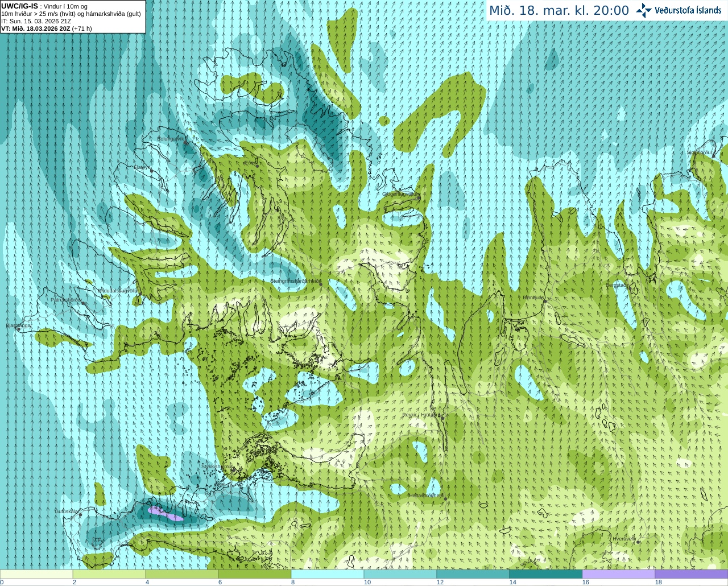
Task: Click the Bolungarvík station marker
Action: coord(186,143)
